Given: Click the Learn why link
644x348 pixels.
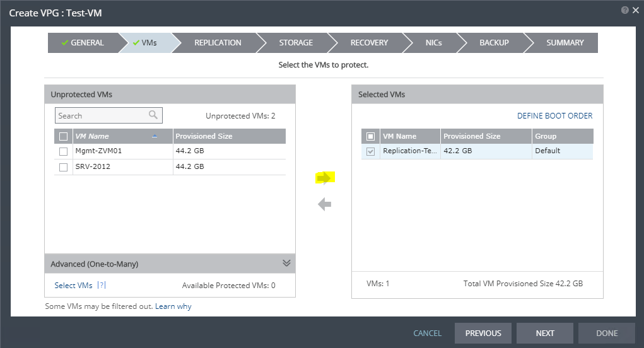Looking at the screenshot, I should [x=173, y=306].
